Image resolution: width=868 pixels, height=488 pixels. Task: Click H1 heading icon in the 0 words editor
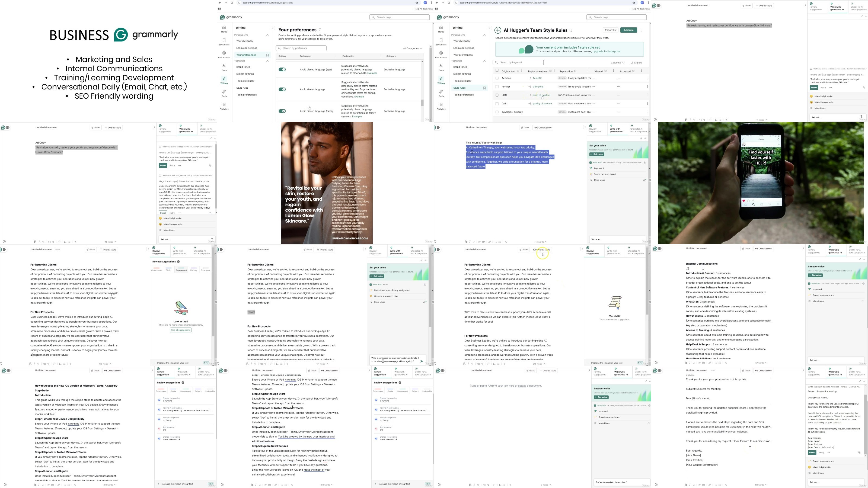click(x=484, y=485)
